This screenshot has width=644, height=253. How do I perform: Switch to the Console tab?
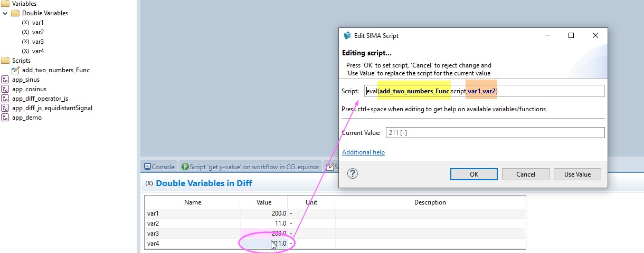(x=159, y=167)
